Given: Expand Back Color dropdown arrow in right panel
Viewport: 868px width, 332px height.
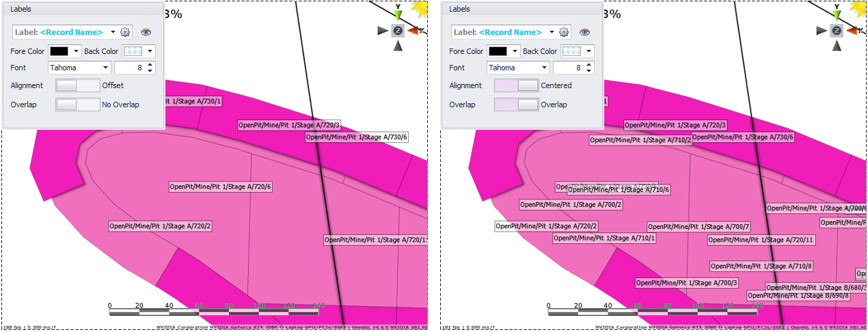Looking at the screenshot, I should click(588, 51).
